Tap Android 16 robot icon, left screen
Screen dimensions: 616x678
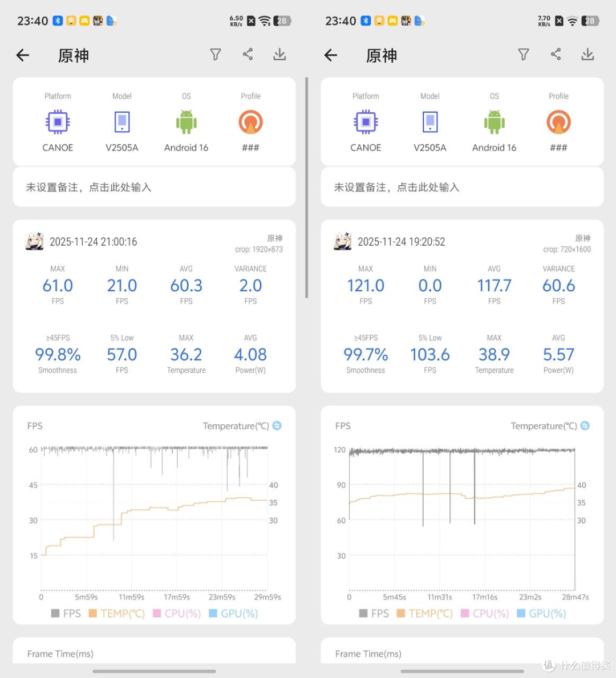point(187,122)
